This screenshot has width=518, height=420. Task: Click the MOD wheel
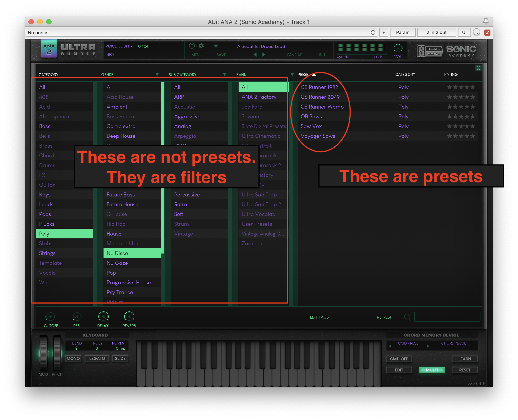coord(43,353)
